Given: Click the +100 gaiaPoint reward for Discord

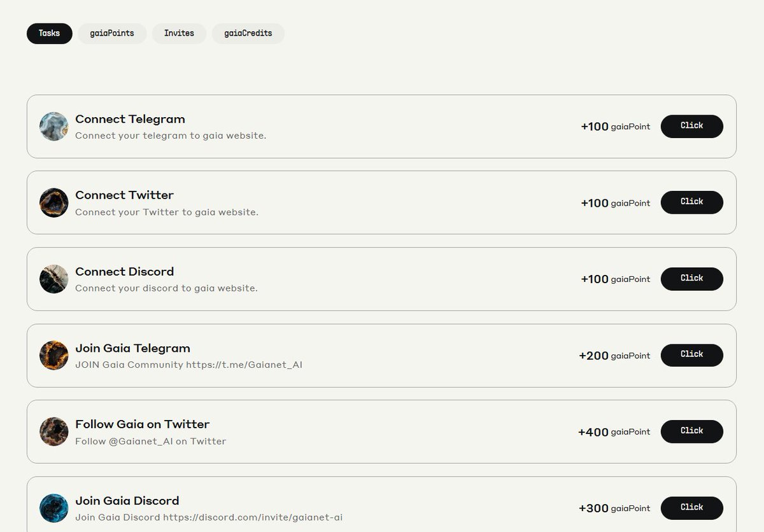Looking at the screenshot, I should tap(616, 279).
